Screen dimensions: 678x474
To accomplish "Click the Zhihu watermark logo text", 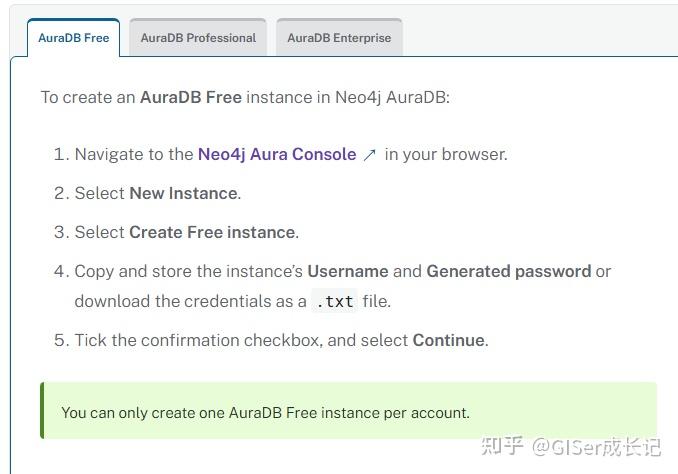I will (x=502, y=446).
